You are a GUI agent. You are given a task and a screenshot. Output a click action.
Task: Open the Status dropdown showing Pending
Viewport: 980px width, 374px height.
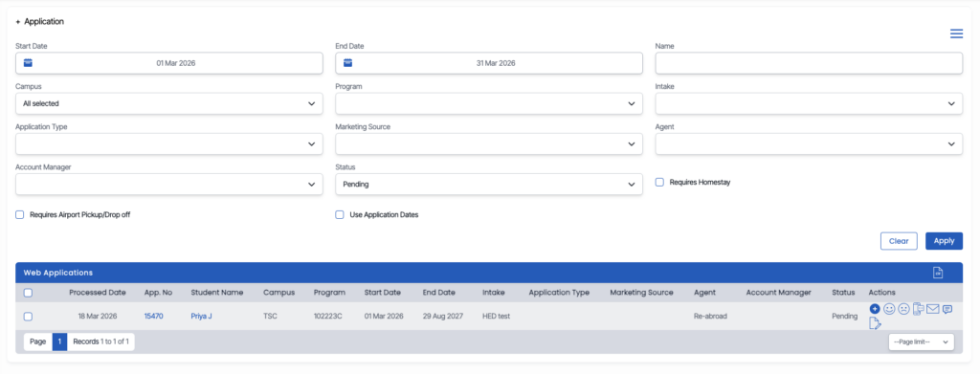pyautogui.click(x=489, y=185)
